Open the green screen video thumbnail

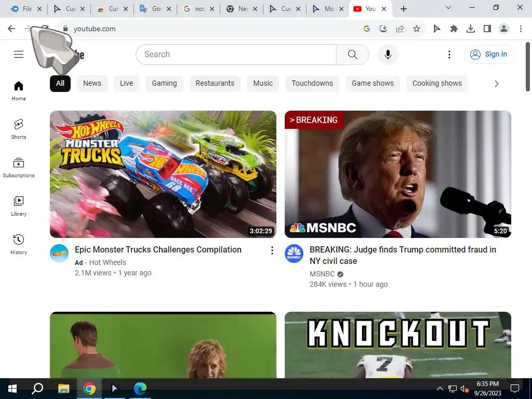tap(163, 345)
